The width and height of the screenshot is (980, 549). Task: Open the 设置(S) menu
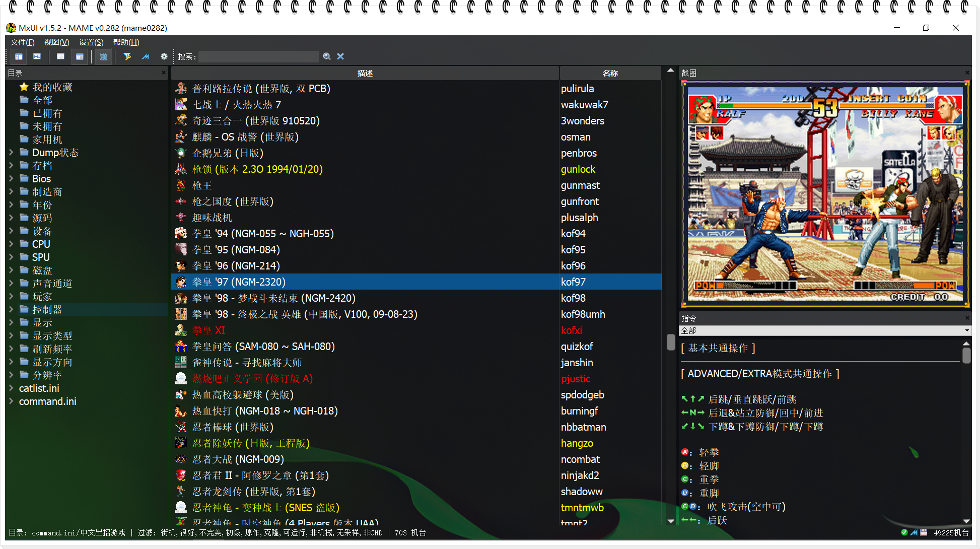(91, 42)
